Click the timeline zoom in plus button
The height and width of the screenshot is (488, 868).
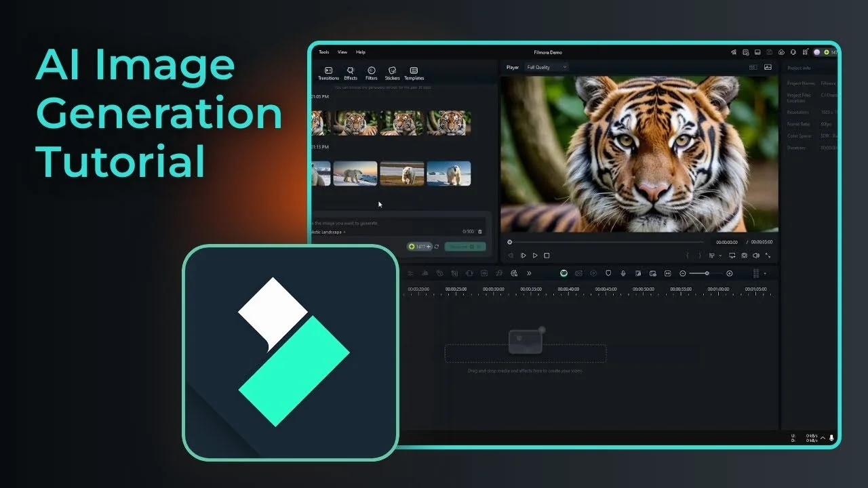(730, 273)
